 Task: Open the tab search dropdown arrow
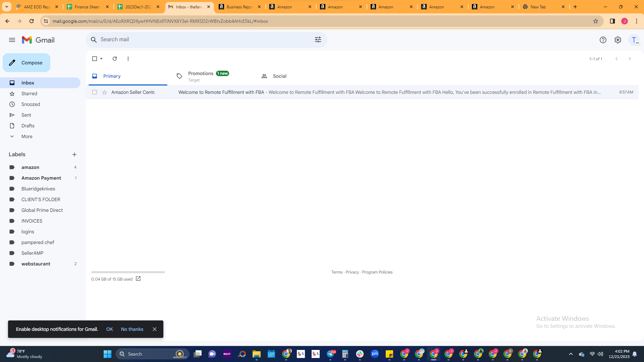click(x=7, y=7)
